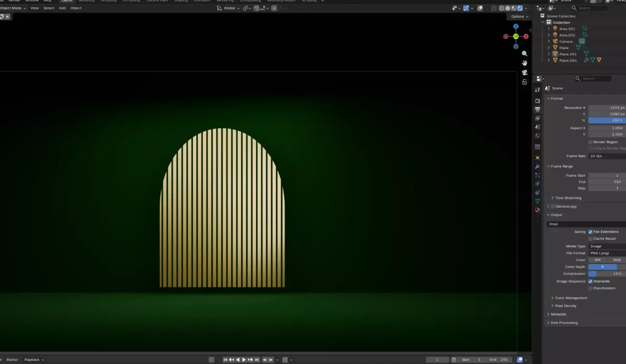This screenshot has height=364, width=626.
Task: Open the View Layer properties tab icon
Action: [x=537, y=118]
